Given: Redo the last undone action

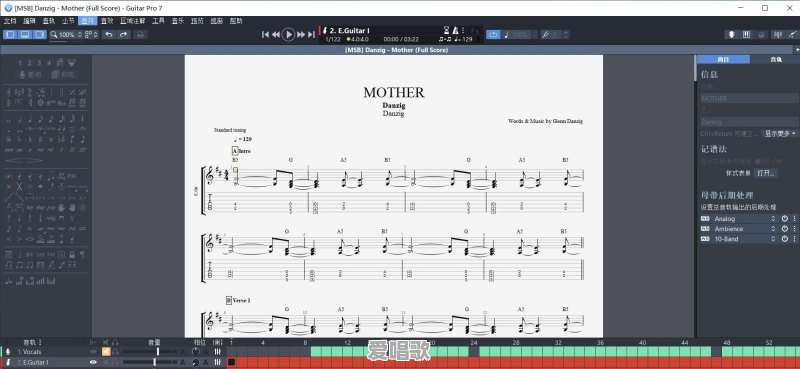Looking at the screenshot, I should point(124,34).
